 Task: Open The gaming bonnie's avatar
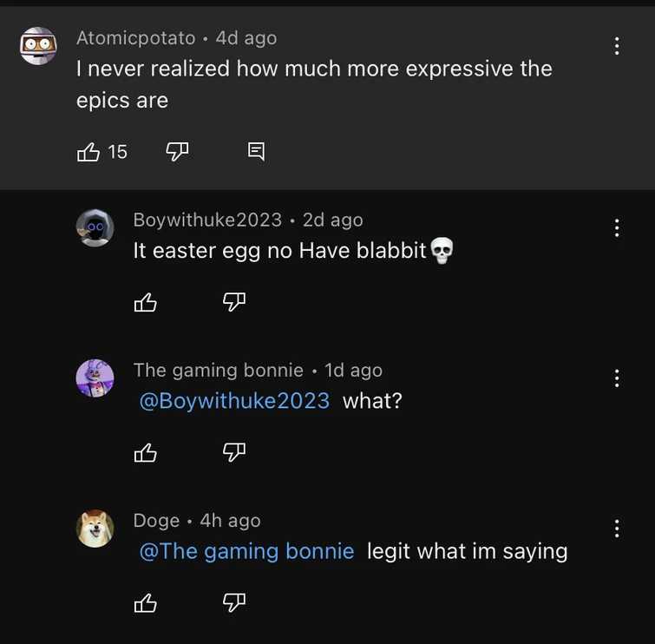(95, 378)
